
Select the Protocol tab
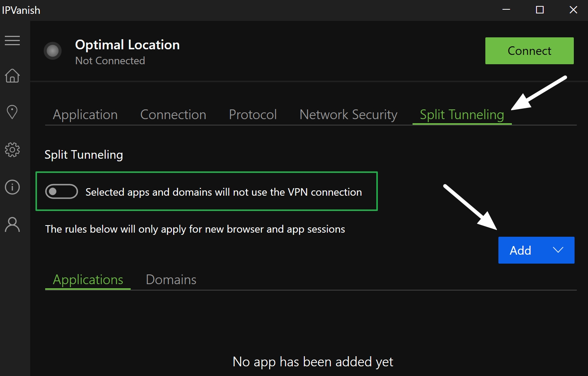pyautogui.click(x=253, y=115)
